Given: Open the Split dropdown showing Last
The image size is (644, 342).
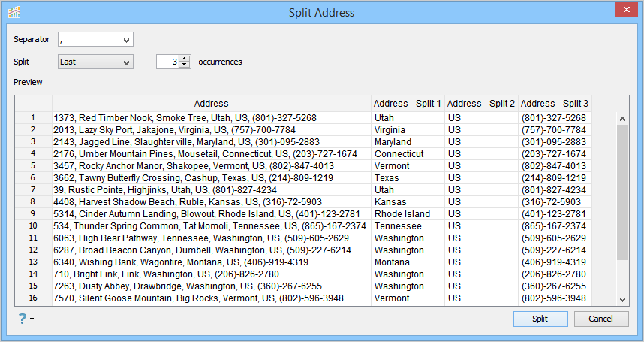Looking at the screenshot, I should pos(126,62).
